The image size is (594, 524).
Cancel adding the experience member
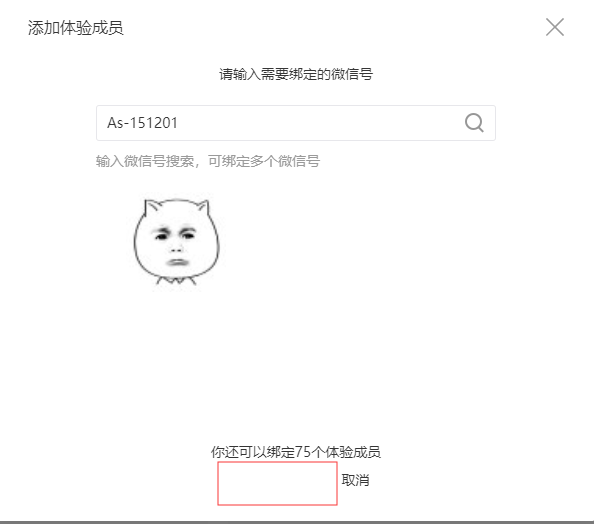coord(355,480)
